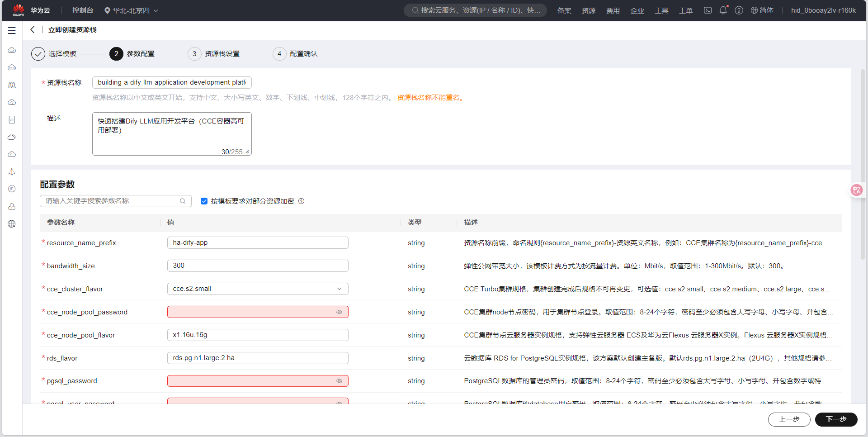Click the page vertical scrollbar
The width and height of the screenshot is (868, 437).
click(863, 165)
